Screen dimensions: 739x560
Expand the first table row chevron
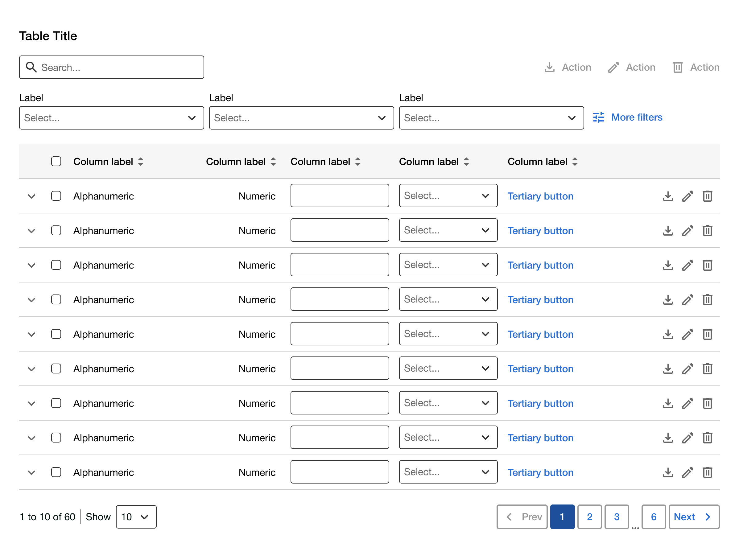click(31, 196)
